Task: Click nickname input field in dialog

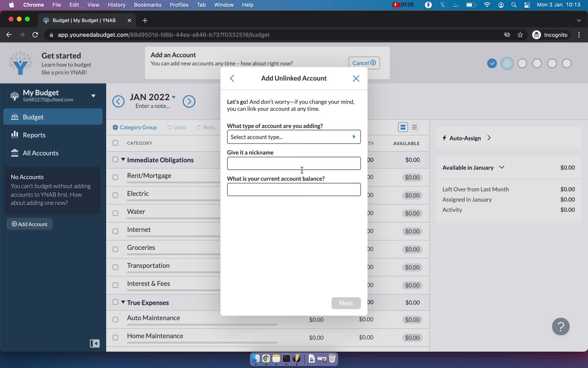Action: click(294, 163)
